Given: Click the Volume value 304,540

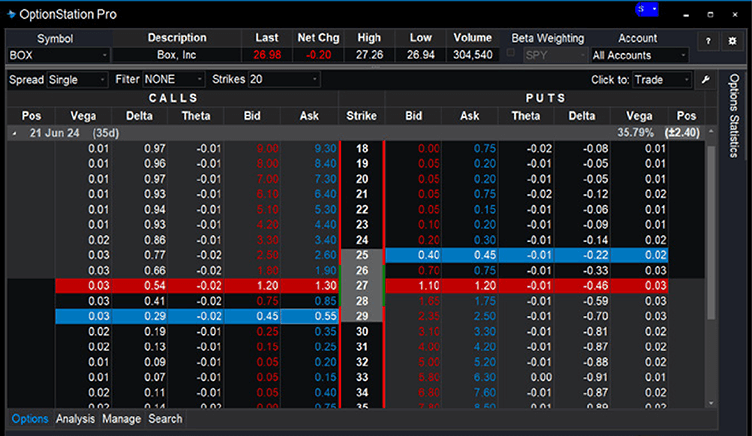Looking at the screenshot, I should (473, 55).
